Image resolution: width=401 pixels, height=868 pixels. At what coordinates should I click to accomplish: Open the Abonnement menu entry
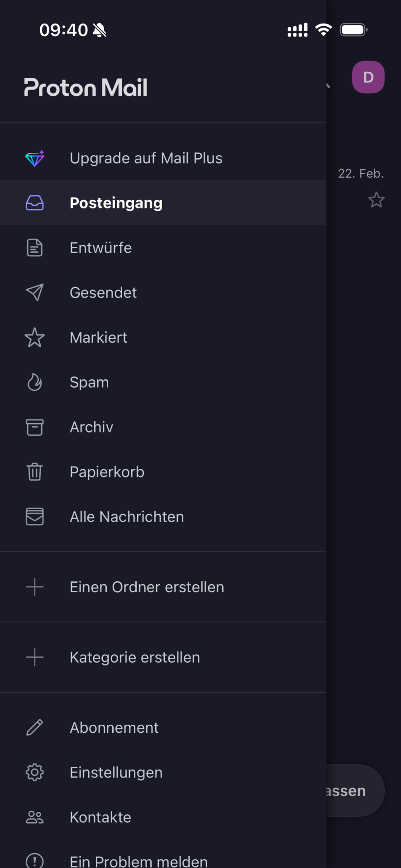(x=114, y=728)
